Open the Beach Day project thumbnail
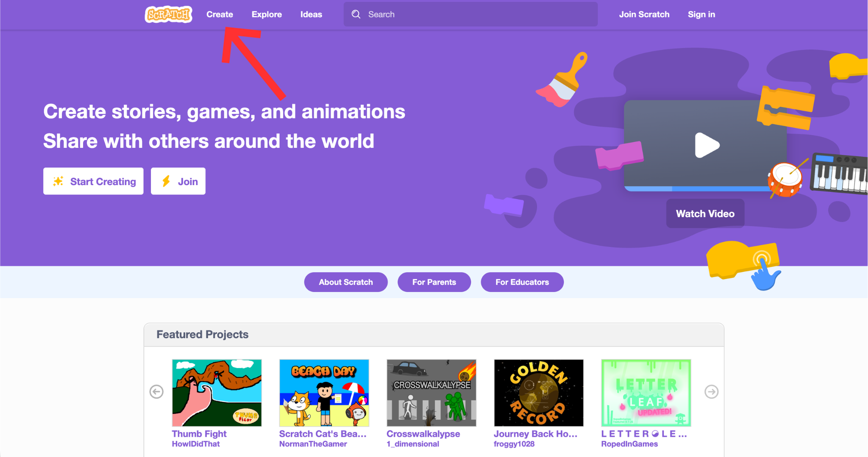This screenshot has width=868, height=457. (324, 393)
